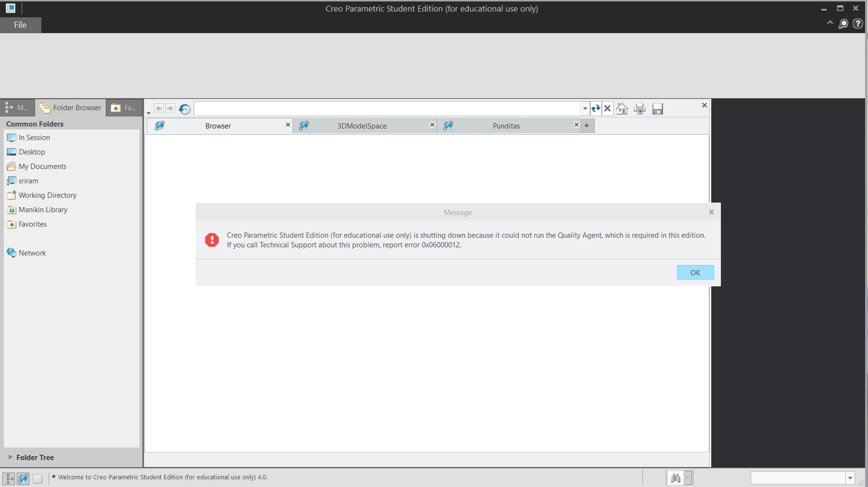Click into the browser address field
This screenshot has width=868, height=487.
tap(388, 108)
